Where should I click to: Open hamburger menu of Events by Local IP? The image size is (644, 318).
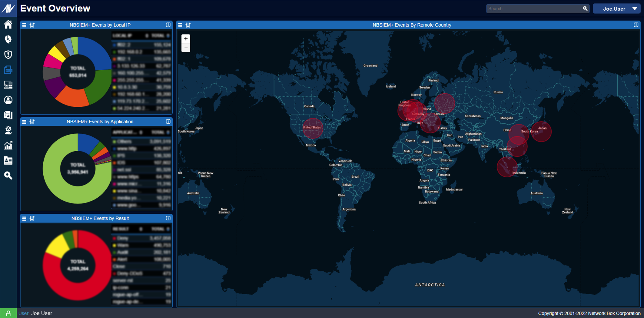pos(24,25)
